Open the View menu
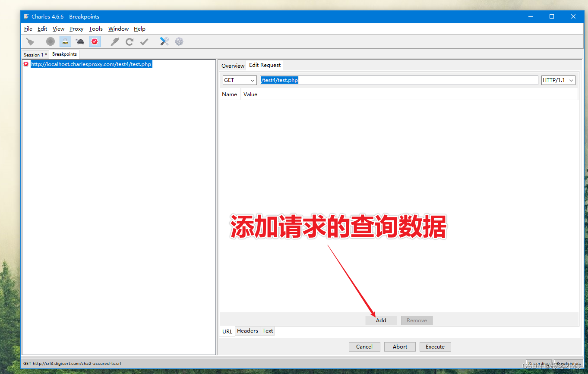The height and width of the screenshot is (374, 588). (58, 29)
